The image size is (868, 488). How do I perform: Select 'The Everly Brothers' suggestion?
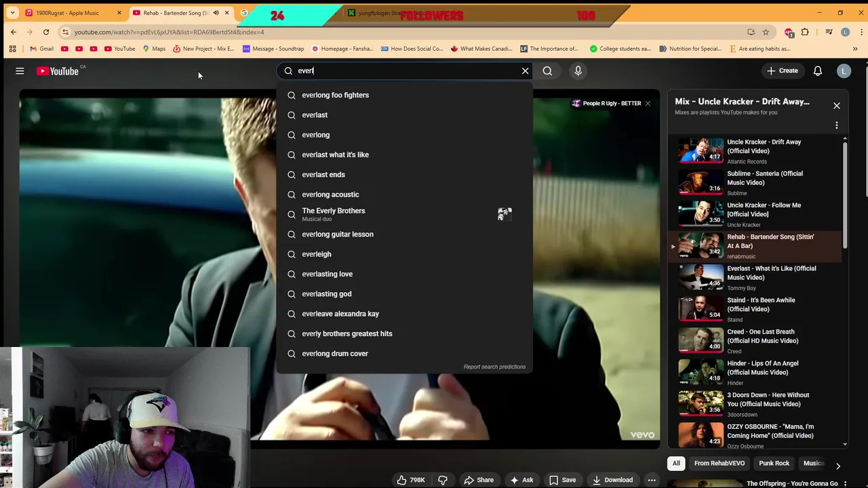404,214
